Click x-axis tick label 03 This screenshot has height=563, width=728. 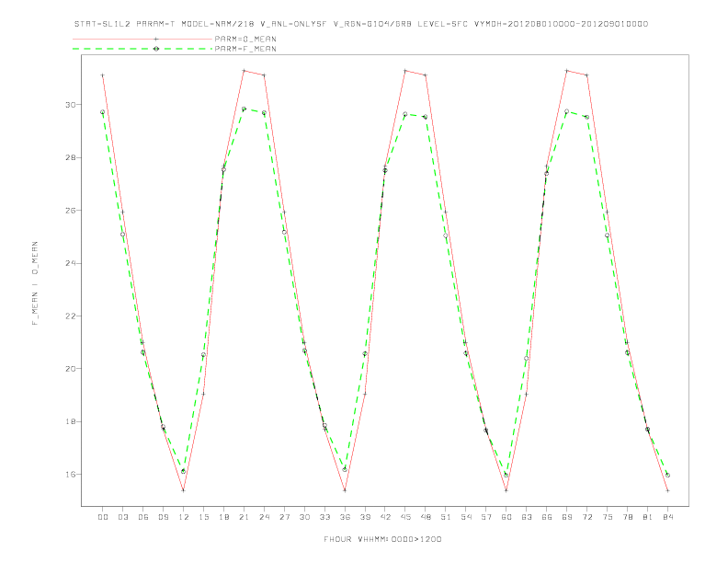[x=122, y=517]
